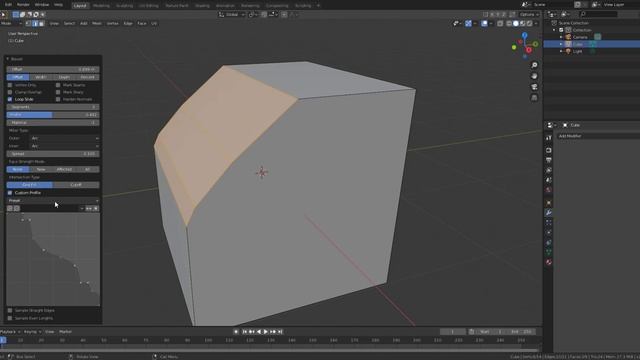
Task: Open the Object properties tab icon
Action: point(549,203)
